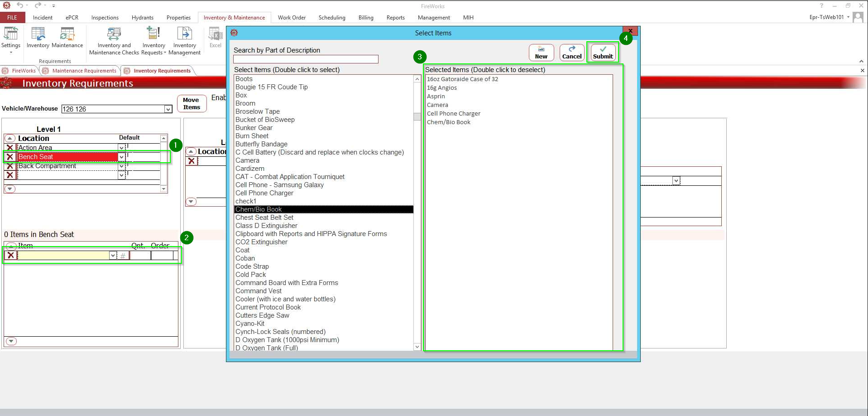Expand the Vehicle/Warehouse dropdown
Screen dimensions: 868x416
(168, 109)
